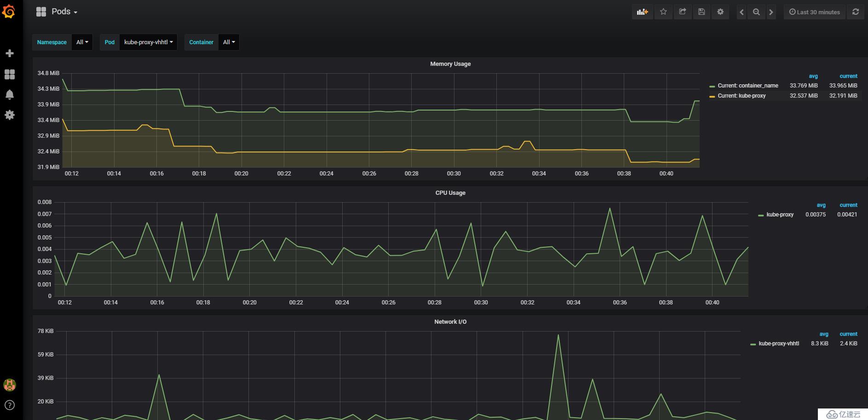Open the Configuration gear in sidebar

[9, 115]
